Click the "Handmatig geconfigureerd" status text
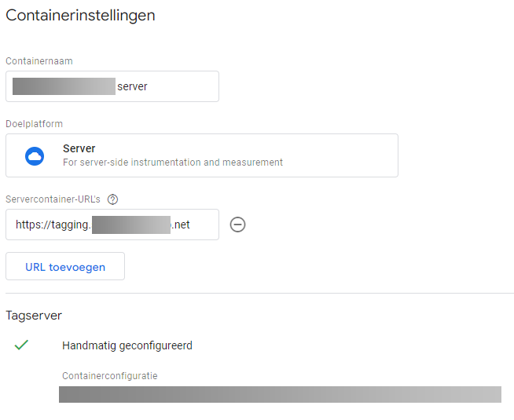The image size is (514, 420). pyautogui.click(x=127, y=345)
